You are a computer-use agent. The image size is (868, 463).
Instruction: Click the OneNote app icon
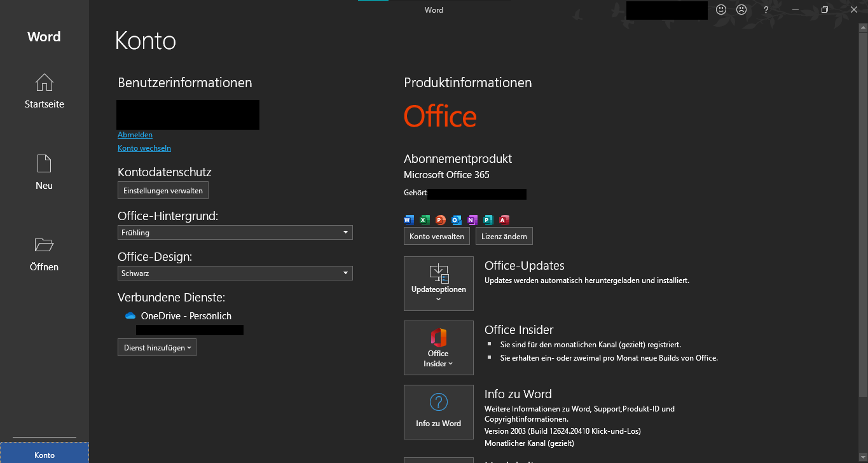[472, 220]
